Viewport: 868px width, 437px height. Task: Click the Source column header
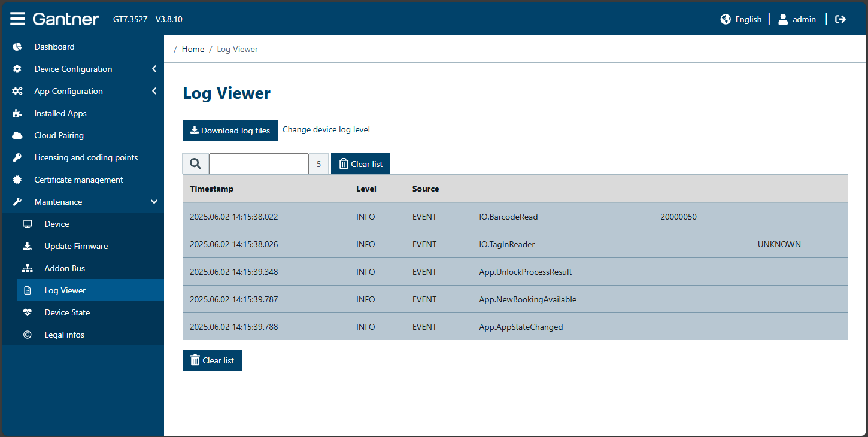[426, 189]
